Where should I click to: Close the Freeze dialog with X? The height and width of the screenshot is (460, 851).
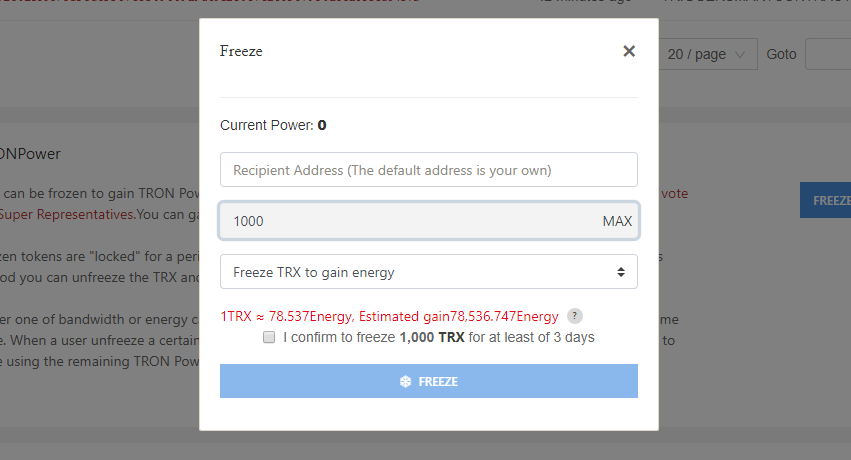629,51
